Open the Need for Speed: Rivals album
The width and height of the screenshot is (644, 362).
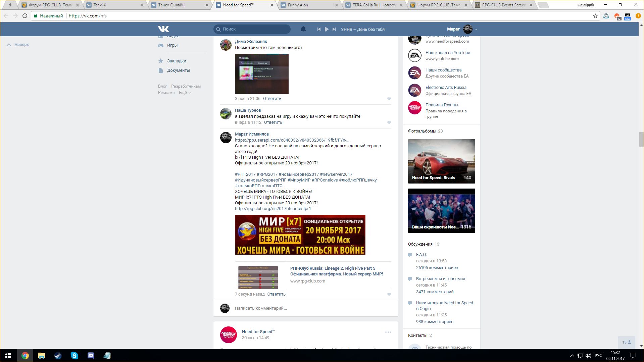coord(441,161)
